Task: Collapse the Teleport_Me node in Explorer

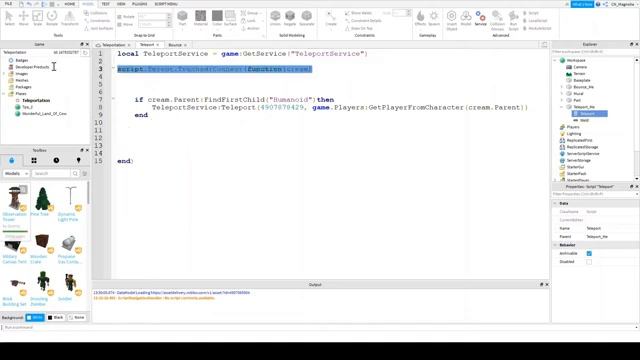Action: click(562, 107)
